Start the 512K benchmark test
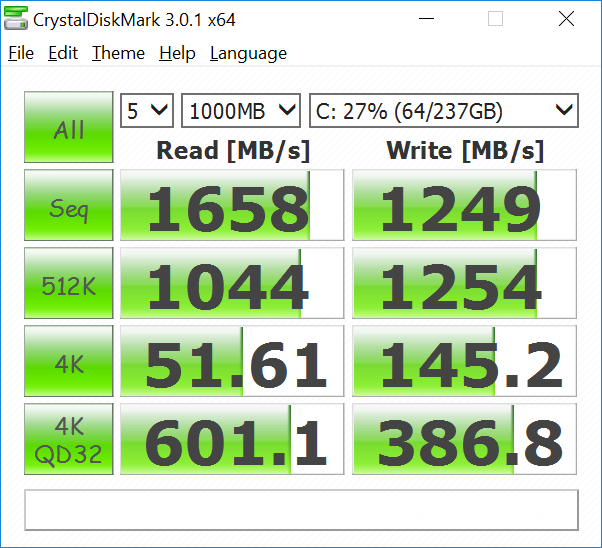The image size is (602, 548). (69, 283)
